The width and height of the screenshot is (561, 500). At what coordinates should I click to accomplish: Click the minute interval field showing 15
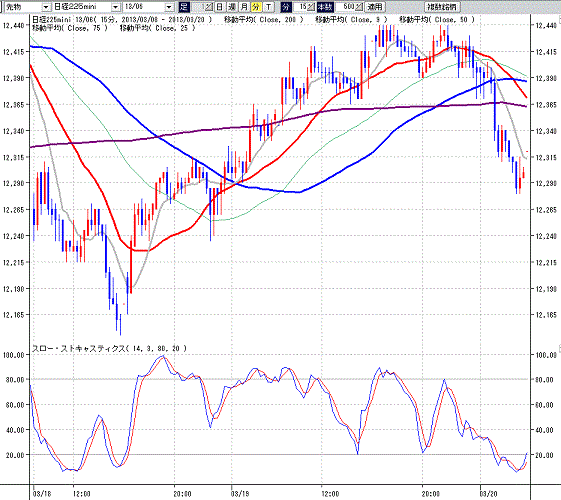pos(300,7)
